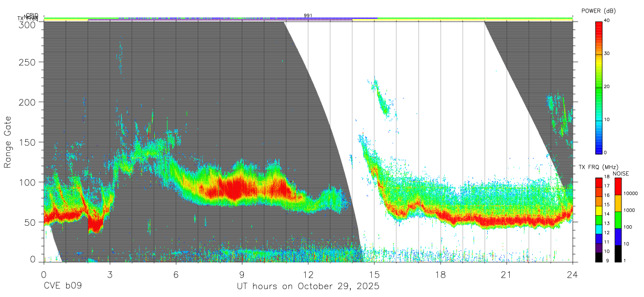This screenshot has width=644, height=297.
Task: Click the 10000 label on NOISE legend
Action: coord(630,193)
